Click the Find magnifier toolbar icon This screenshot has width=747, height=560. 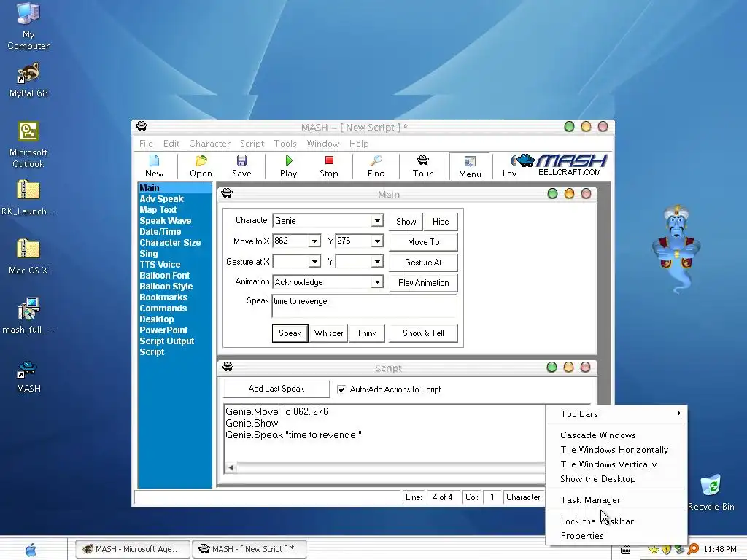point(376,166)
